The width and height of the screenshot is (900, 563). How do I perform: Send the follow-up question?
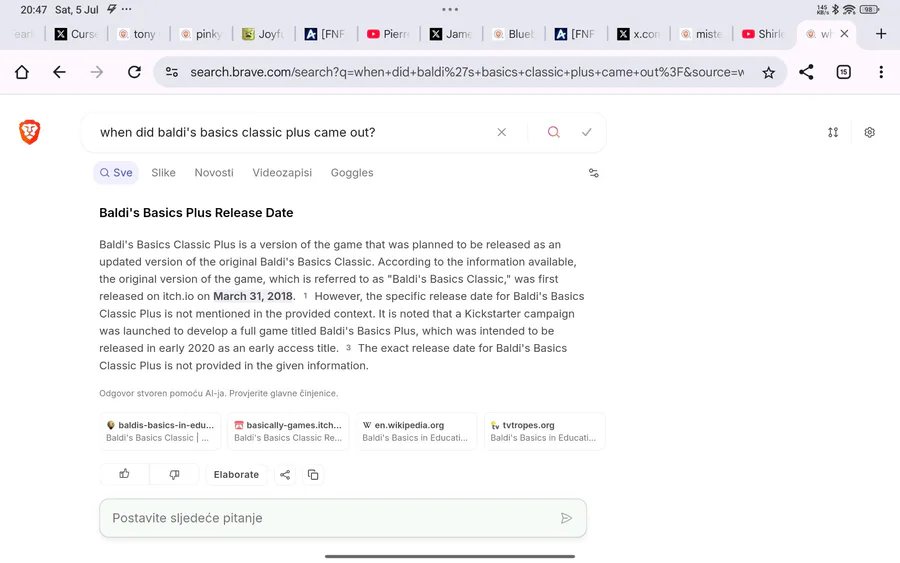(566, 518)
